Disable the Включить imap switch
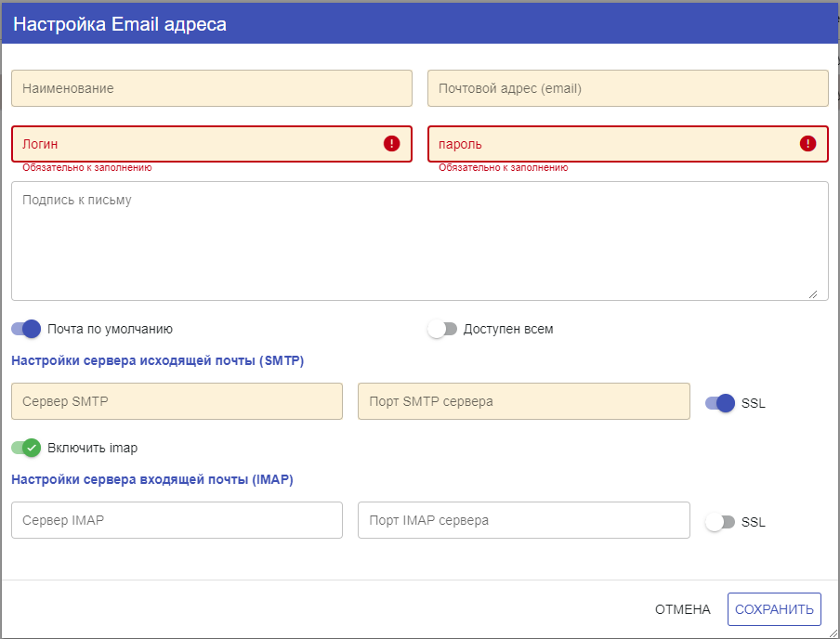Image resolution: width=840 pixels, height=639 pixels. [x=26, y=448]
